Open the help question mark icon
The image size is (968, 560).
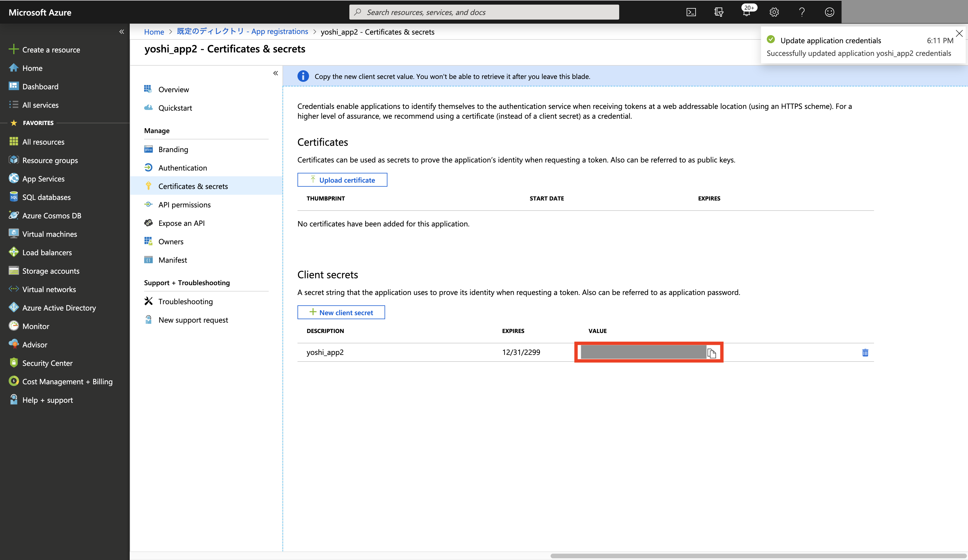pyautogui.click(x=802, y=12)
